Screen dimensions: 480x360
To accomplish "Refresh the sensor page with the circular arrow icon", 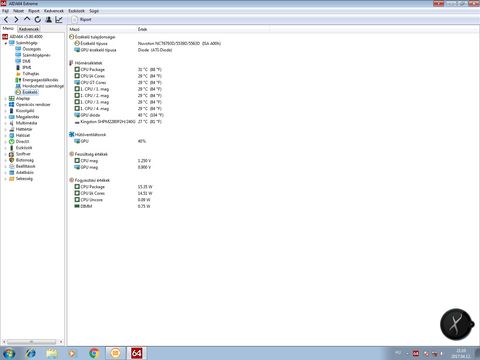I will coord(38,20).
